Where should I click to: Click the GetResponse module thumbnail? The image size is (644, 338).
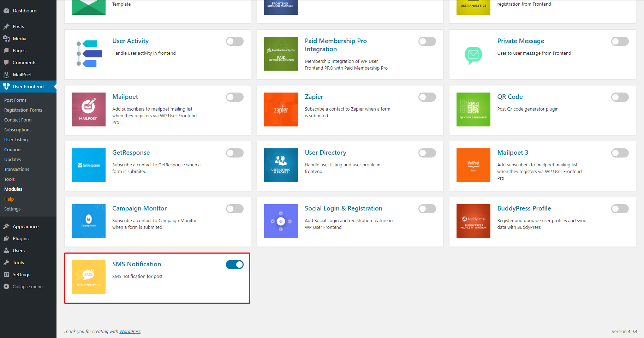(x=89, y=165)
